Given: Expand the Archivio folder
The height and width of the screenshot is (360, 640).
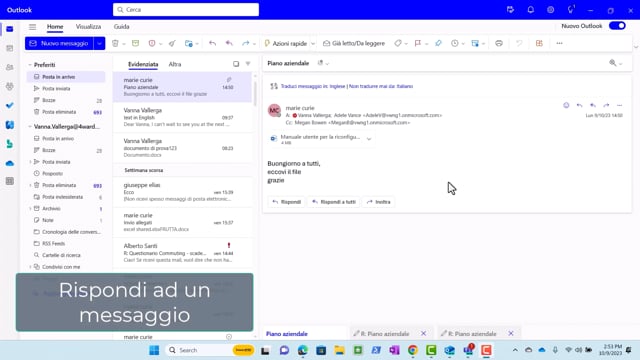Looking at the screenshot, I should tap(30, 209).
